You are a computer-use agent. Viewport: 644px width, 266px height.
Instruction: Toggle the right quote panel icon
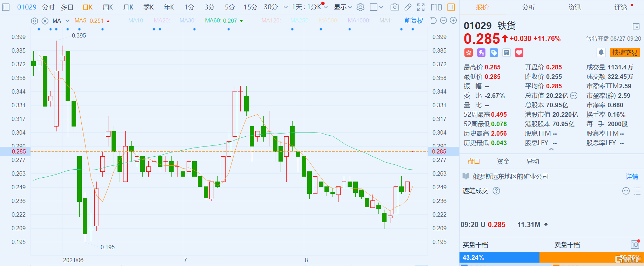[x=451, y=7]
